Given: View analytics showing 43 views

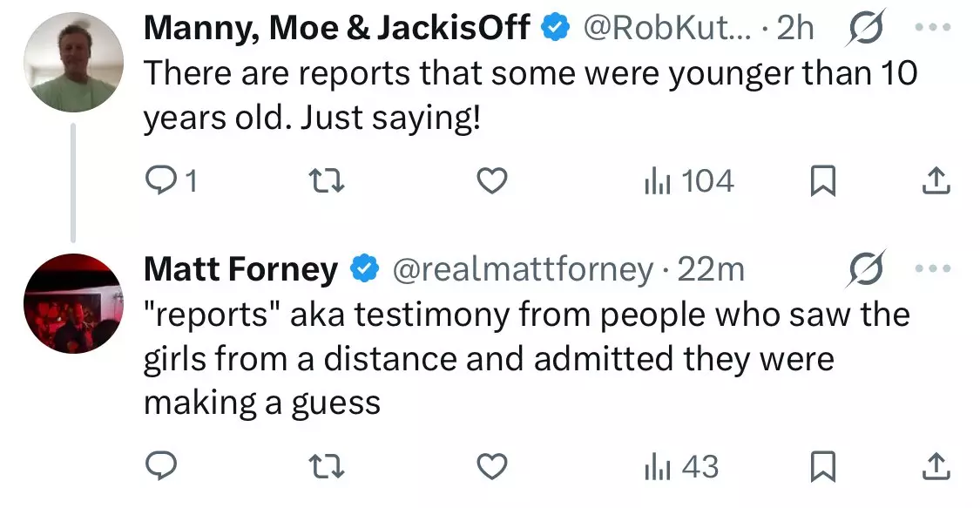Looking at the screenshot, I should click(680, 468).
